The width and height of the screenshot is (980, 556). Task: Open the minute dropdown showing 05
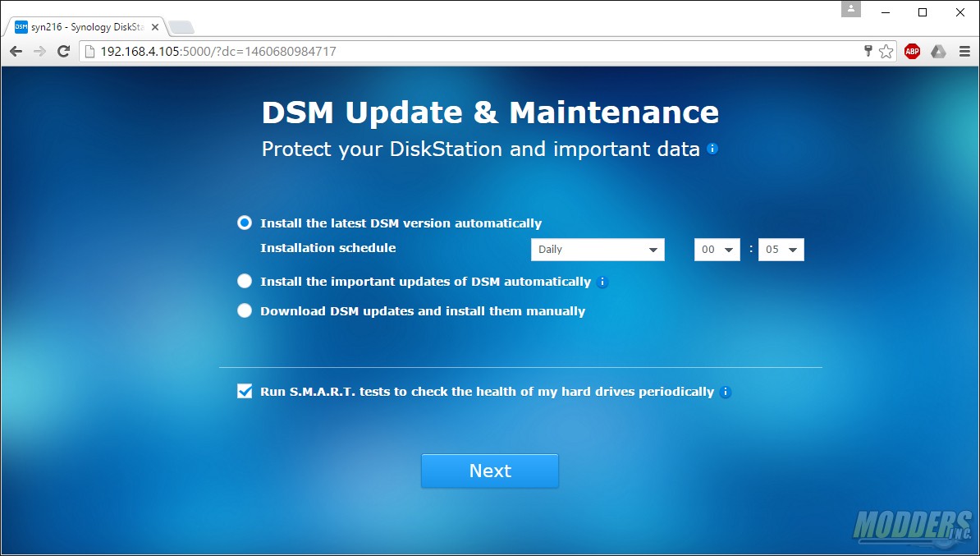pos(781,250)
